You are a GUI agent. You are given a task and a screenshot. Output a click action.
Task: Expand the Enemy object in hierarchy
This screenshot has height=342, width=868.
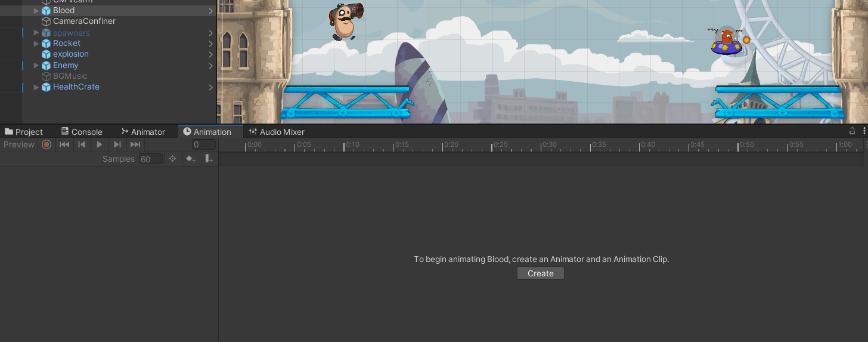tap(36, 66)
